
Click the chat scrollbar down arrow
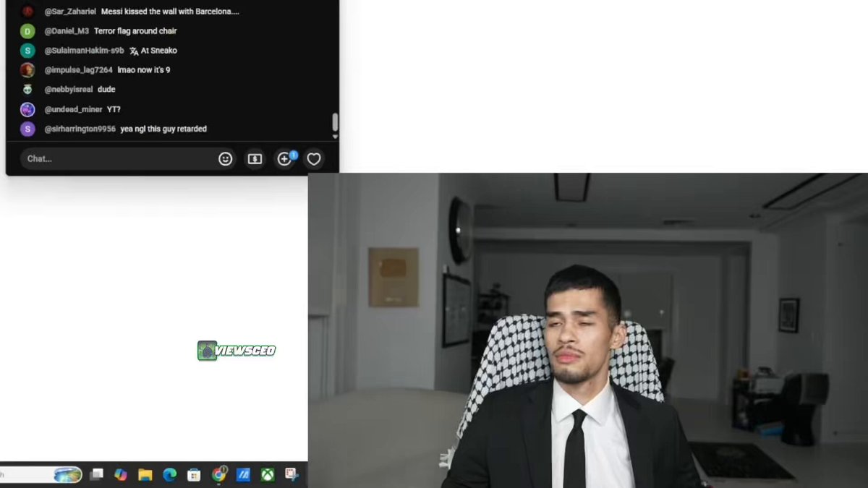click(x=335, y=137)
